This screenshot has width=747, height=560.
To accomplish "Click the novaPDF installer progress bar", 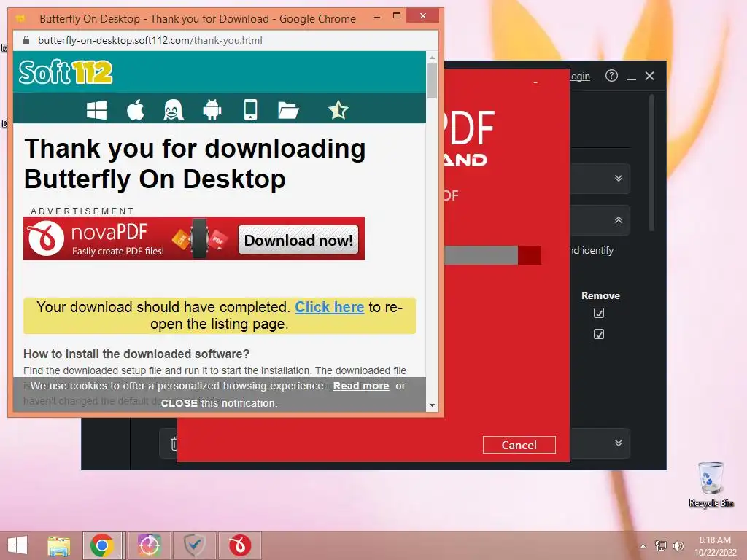I will click(492, 255).
